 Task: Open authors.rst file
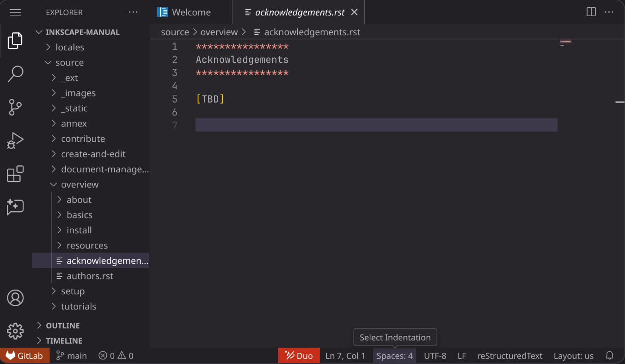pos(91,276)
